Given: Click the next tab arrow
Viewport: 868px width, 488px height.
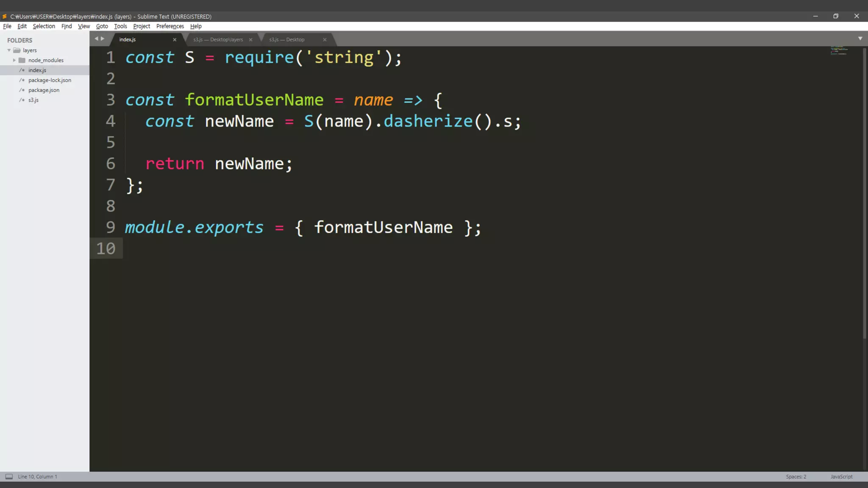Looking at the screenshot, I should coord(103,39).
